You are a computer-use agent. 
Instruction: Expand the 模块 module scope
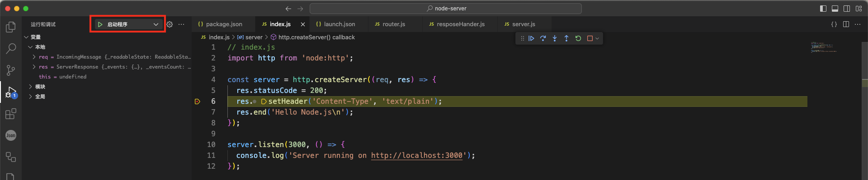30,87
